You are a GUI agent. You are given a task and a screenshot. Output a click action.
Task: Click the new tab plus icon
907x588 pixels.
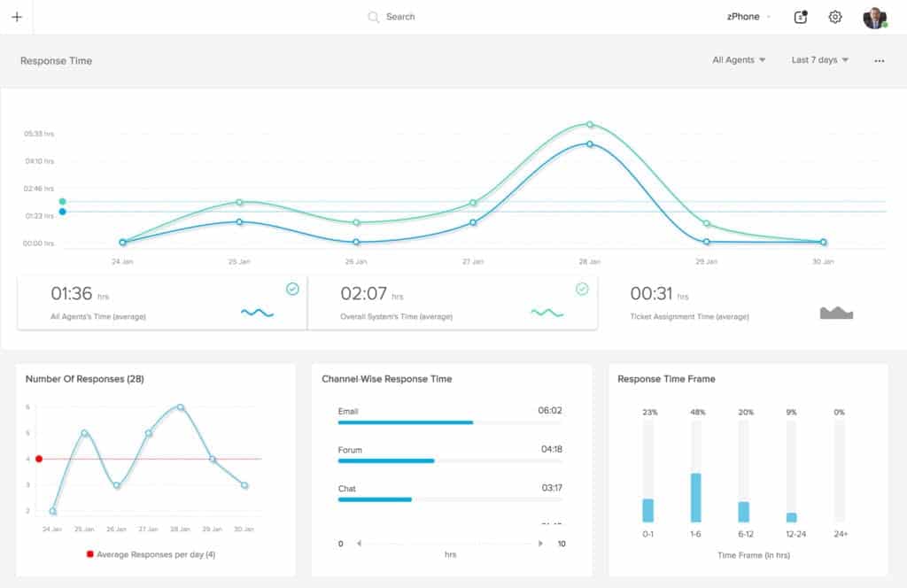[17, 16]
